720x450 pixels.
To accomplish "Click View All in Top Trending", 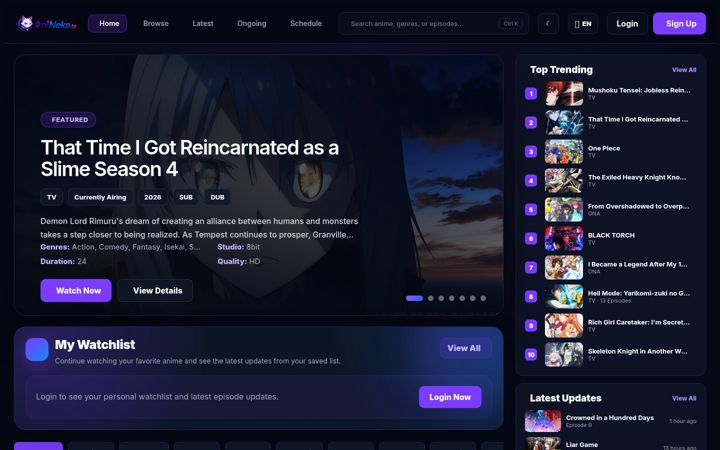I will coord(684,70).
